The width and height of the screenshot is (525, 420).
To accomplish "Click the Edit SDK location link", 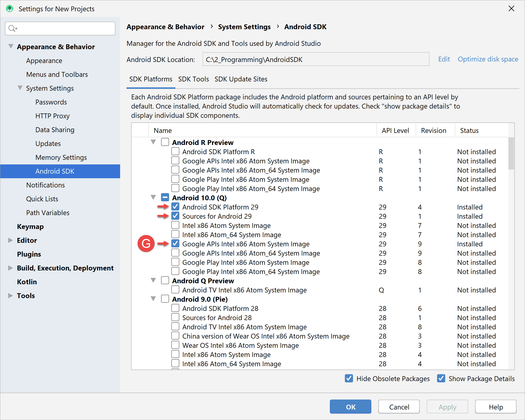I will click(x=444, y=59).
